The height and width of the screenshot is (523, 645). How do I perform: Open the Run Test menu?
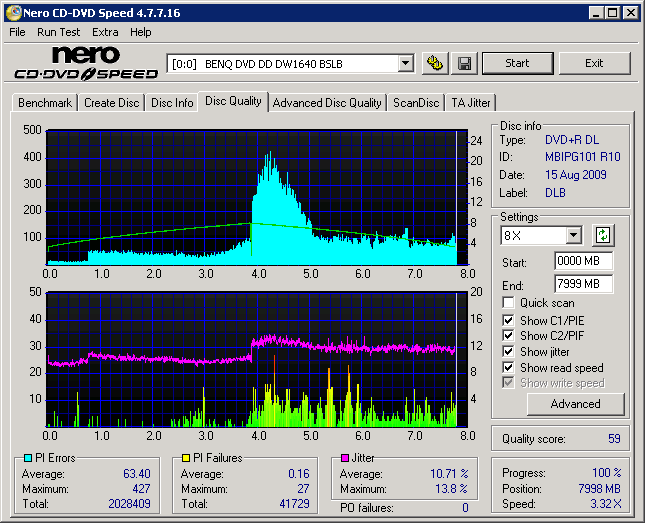(x=58, y=32)
